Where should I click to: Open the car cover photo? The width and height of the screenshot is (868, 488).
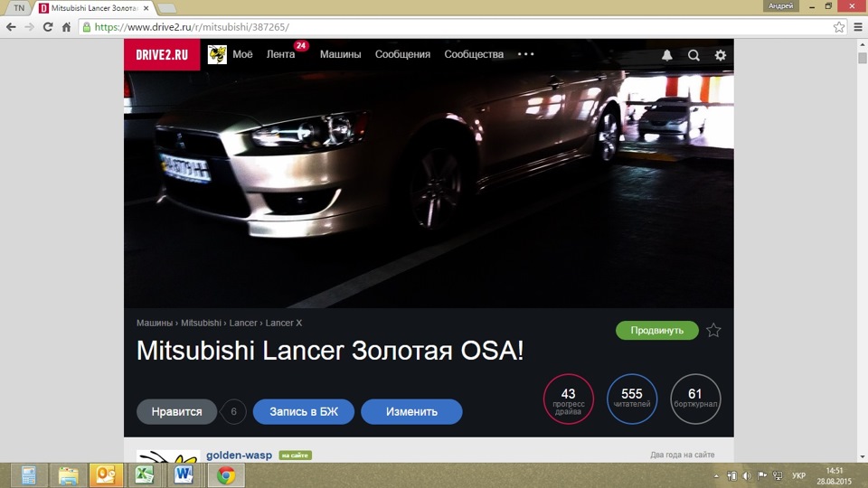click(429, 188)
